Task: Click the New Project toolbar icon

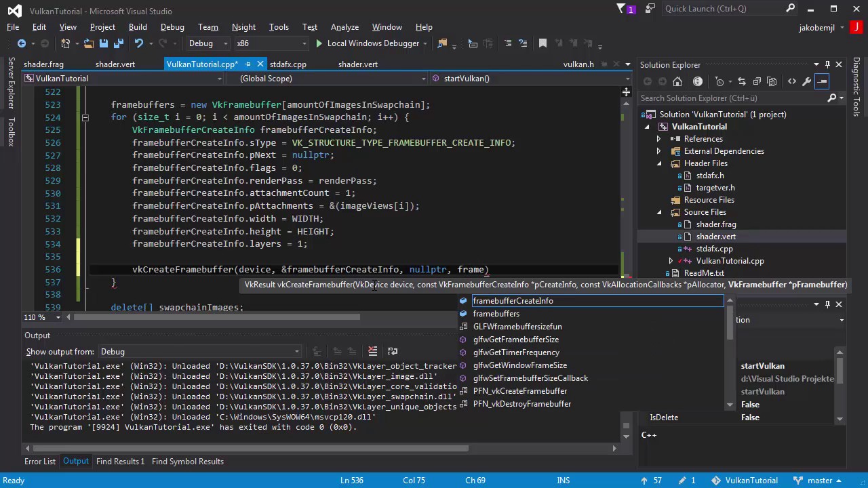Action: point(66,43)
